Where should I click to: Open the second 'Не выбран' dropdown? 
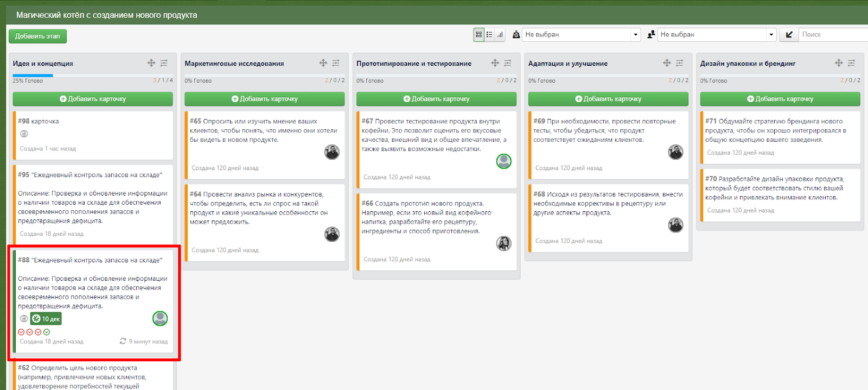coord(717,34)
